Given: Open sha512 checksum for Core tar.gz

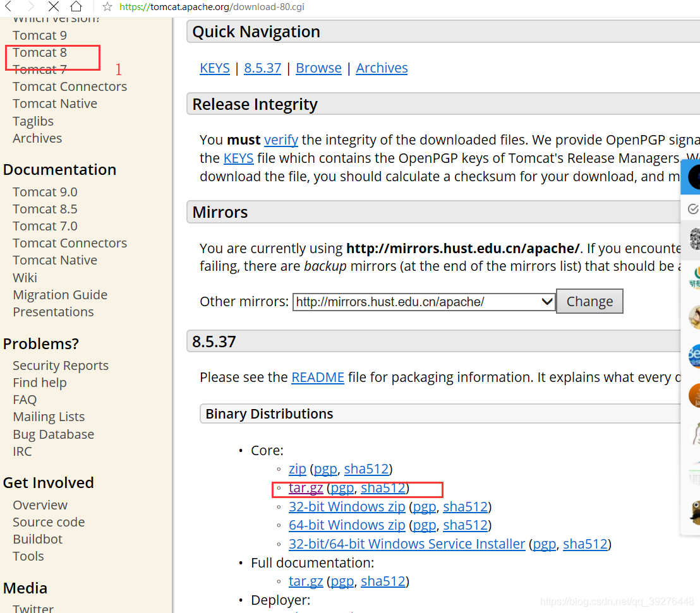Looking at the screenshot, I should [x=383, y=488].
